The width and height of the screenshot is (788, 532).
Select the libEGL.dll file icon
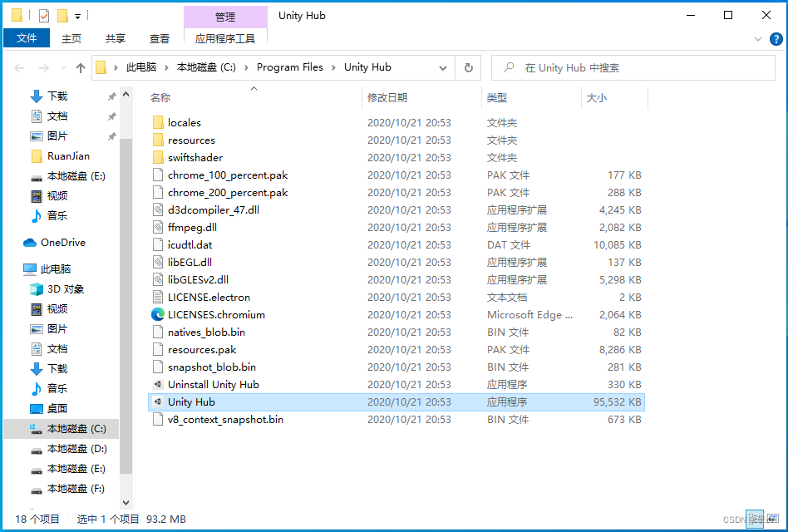158,262
